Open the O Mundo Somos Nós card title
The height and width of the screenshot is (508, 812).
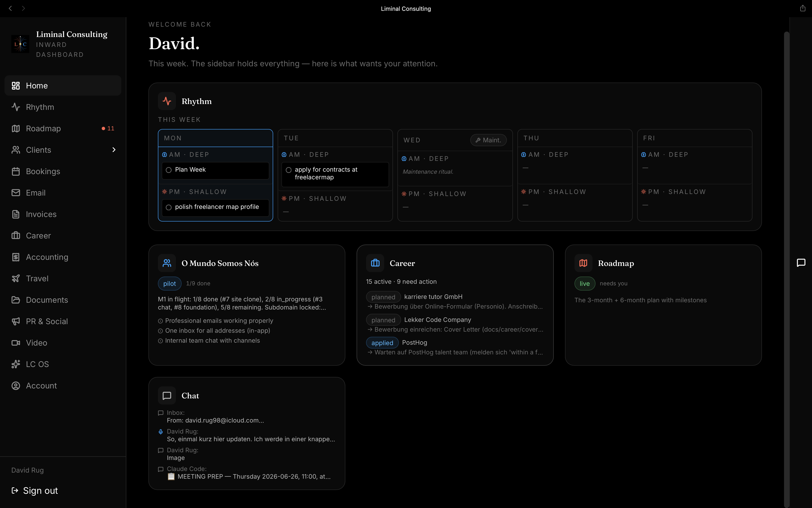[x=220, y=263]
